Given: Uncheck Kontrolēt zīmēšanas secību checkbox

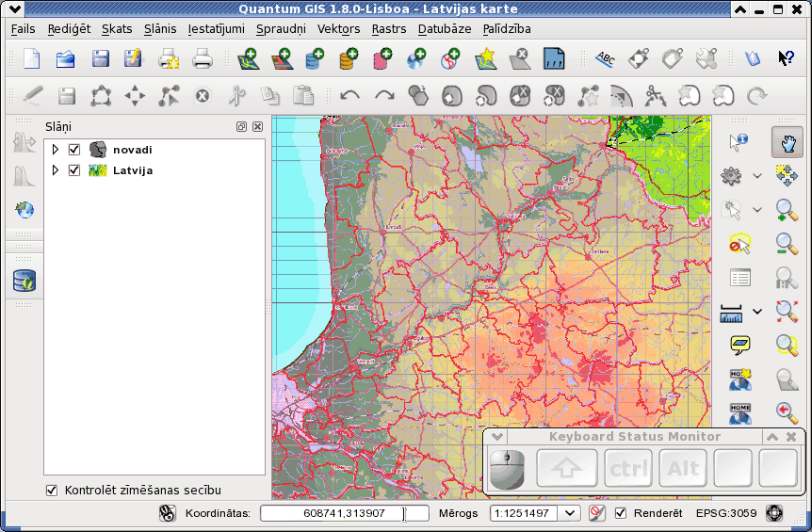Looking at the screenshot, I should tap(52, 490).
